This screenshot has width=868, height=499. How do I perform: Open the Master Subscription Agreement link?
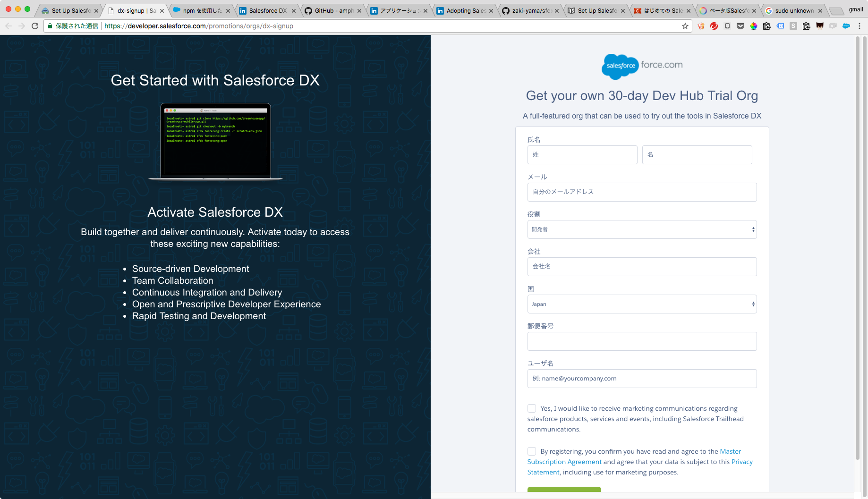point(634,457)
